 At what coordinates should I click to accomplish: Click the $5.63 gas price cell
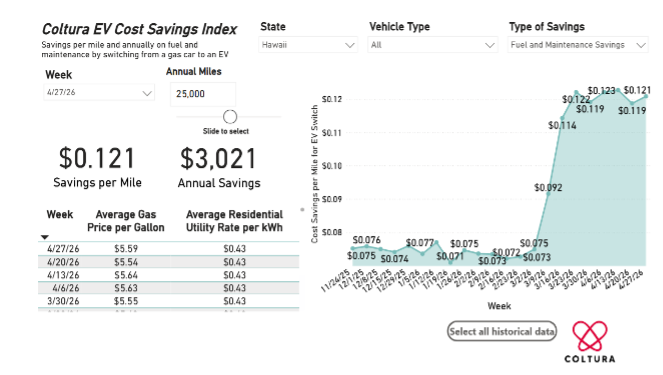point(126,288)
